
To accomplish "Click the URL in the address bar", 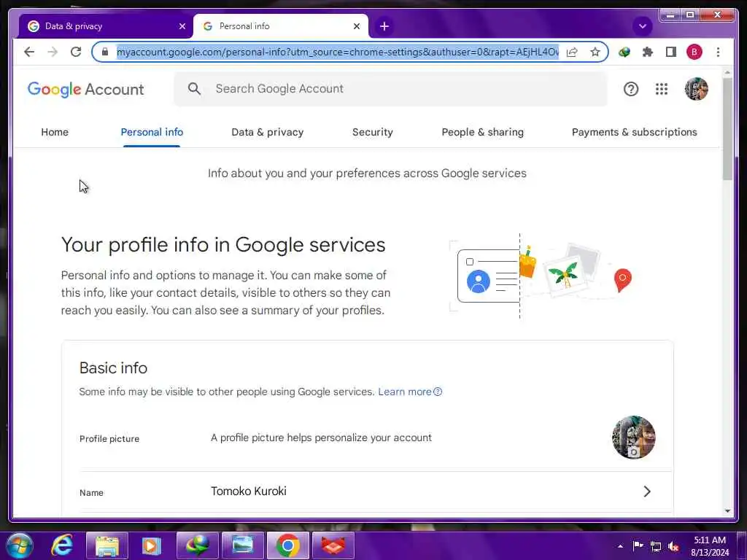I will (337, 52).
